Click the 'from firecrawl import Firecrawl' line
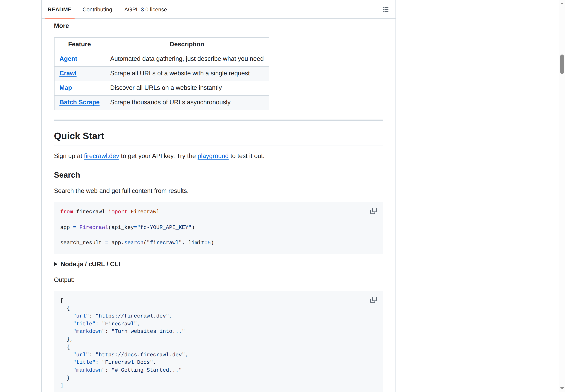This screenshot has height=392, width=565. (x=110, y=212)
